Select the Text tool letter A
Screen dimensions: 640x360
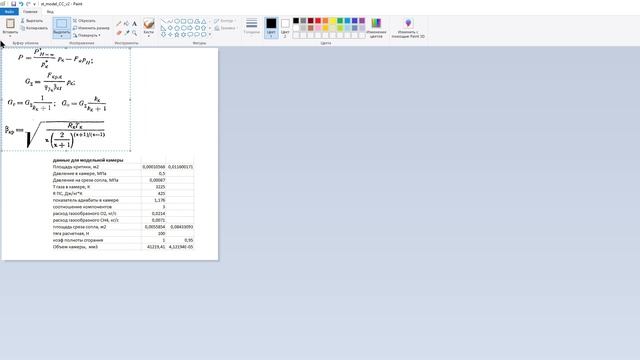pos(134,24)
